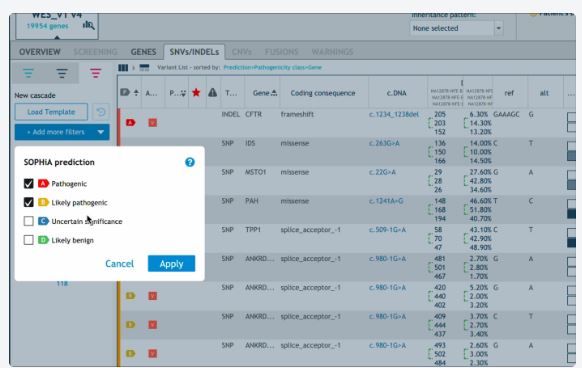
Task: Click the 19954 genes link
Action: [48, 26]
